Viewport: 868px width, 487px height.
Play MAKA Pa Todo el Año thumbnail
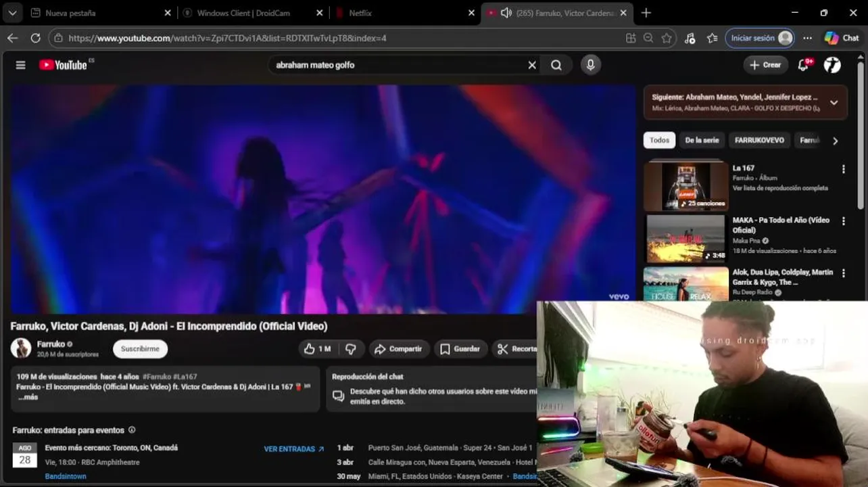685,238
